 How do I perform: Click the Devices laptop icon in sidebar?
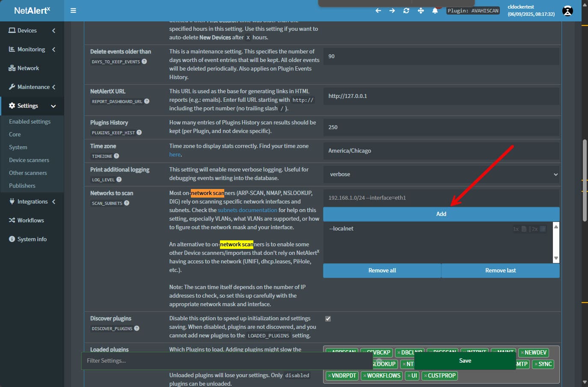pyautogui.click(x=12, y=30)
